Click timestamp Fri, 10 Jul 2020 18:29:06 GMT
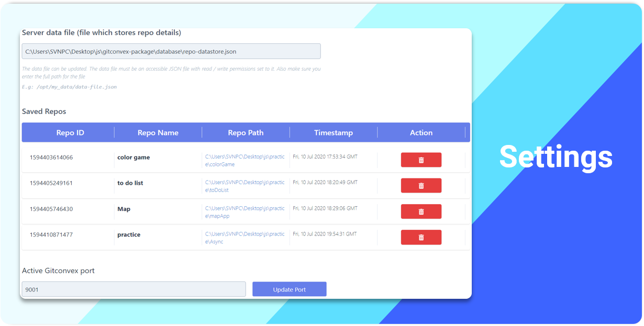The image size is (644, 326). click(325, 208)
